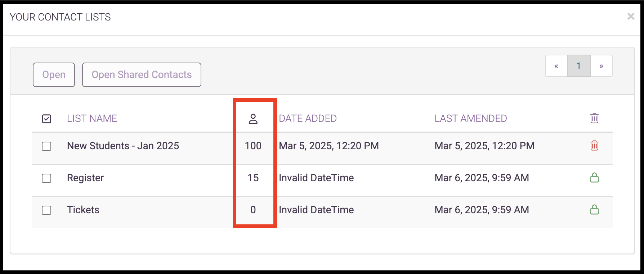Click the header trash icon to delete selected
This screenshot has height=274, width=644.
tap(594, 118)
